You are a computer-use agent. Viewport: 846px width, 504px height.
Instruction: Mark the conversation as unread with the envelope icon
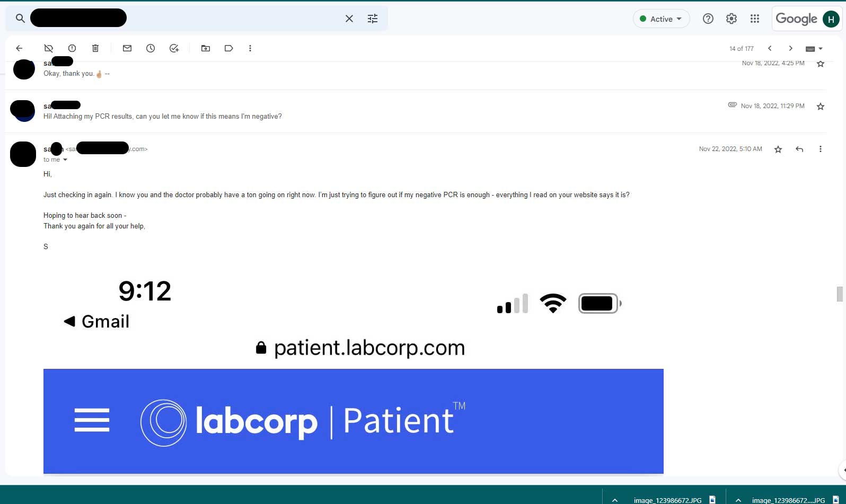[x=127, y=48]
